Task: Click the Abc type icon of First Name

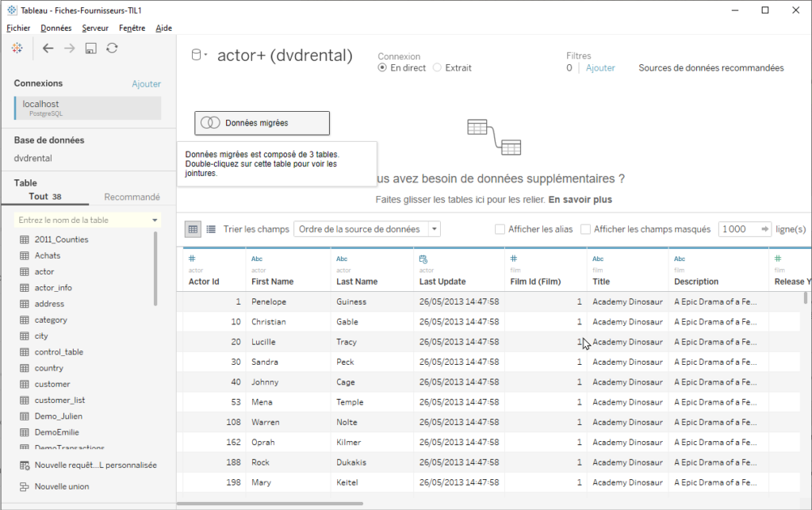Action: click(257, 259)
